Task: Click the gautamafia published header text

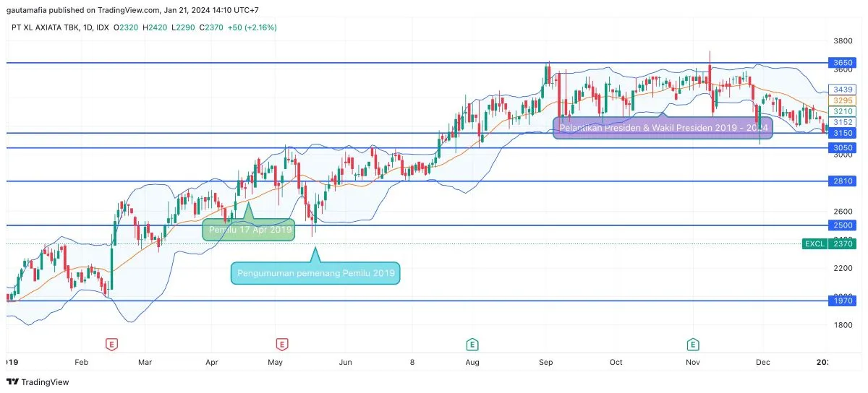Action: 133,10
